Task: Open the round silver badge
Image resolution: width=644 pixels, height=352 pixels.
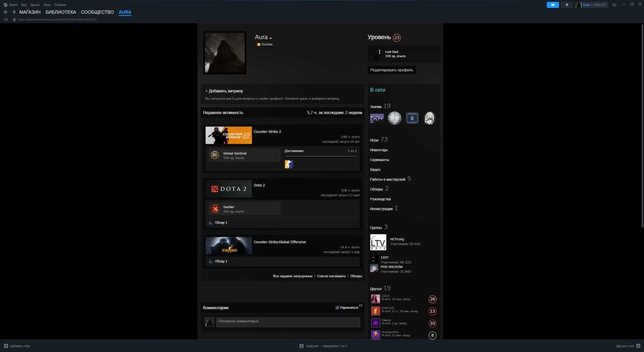Action: tap(394, 118)
